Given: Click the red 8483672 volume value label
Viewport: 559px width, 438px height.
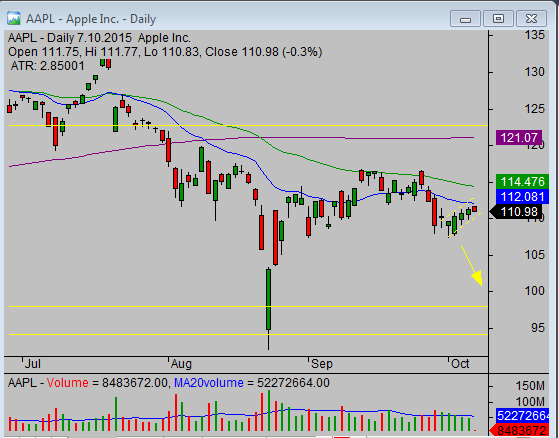Looking at the screenshot, I should tap(519, 431).
